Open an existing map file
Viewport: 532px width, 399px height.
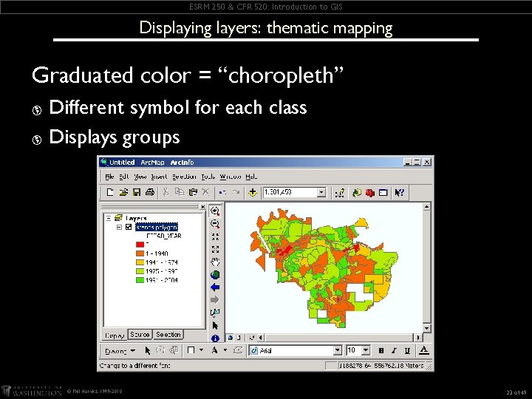pyautogui.click(x=123, y=192)
